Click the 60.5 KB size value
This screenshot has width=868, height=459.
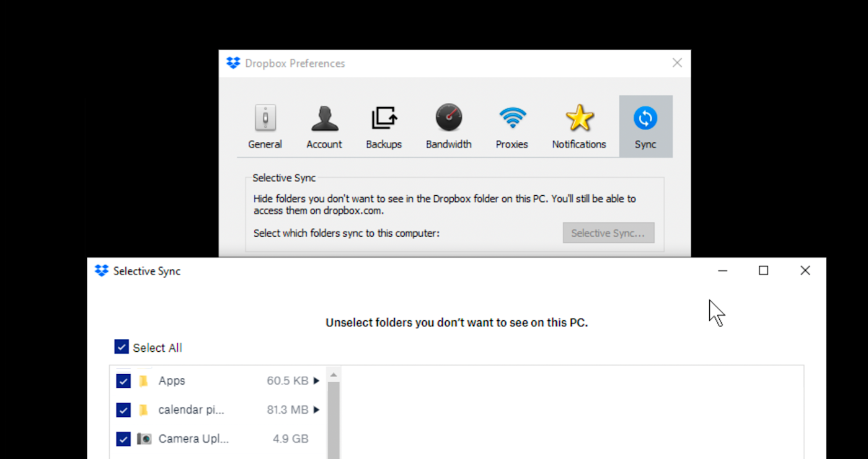(x=288, y=381)
